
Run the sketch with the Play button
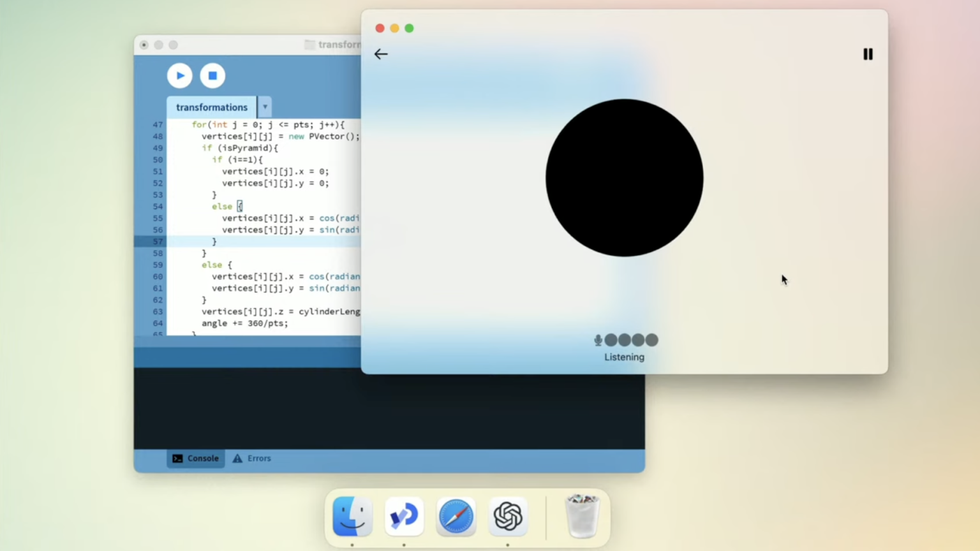(179, 75)
